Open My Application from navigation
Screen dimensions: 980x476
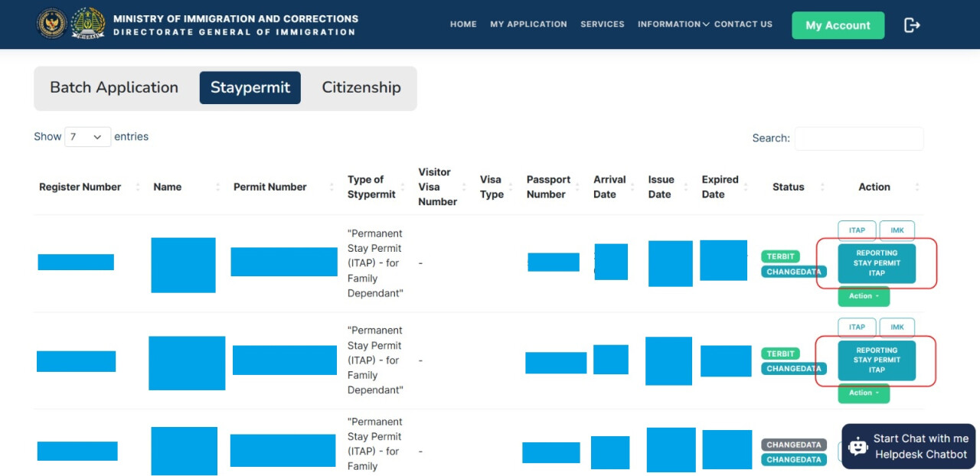(528, 24)
